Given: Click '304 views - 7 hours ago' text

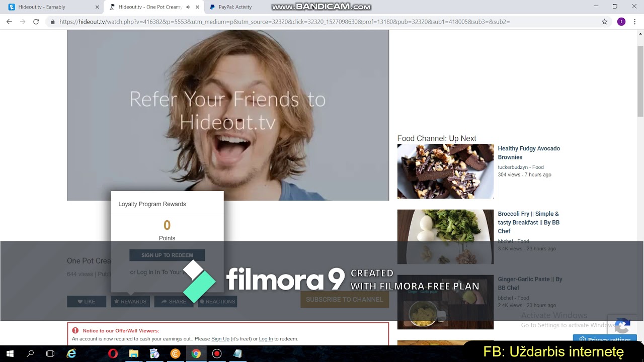Looking at the screenshot, I should tap(525, 174).
